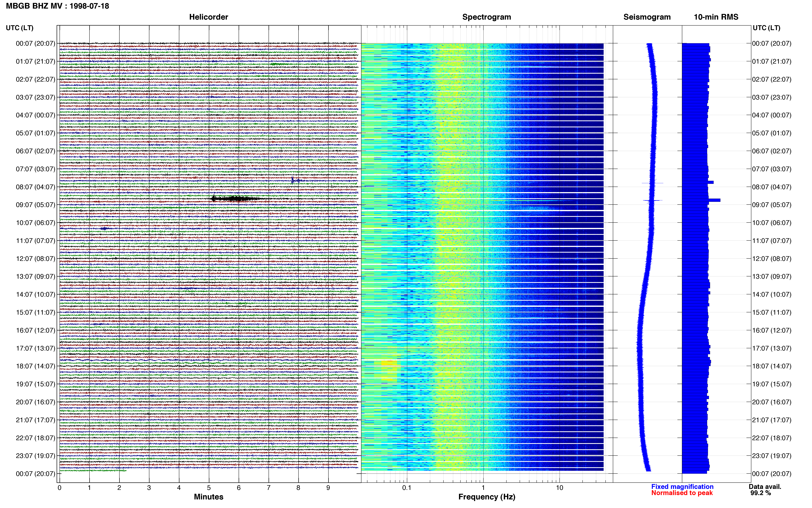Click the Seismogram panel heading
812x508 pixels.
[647, 17]
